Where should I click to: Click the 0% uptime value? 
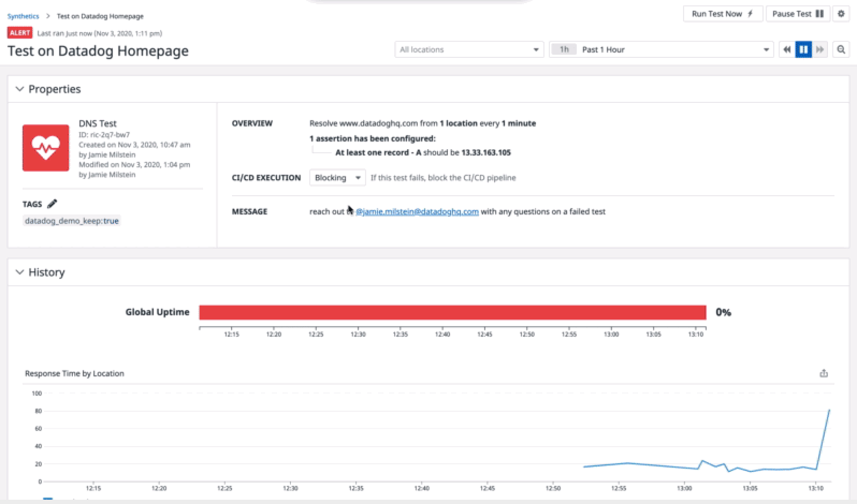pos(723,312)
